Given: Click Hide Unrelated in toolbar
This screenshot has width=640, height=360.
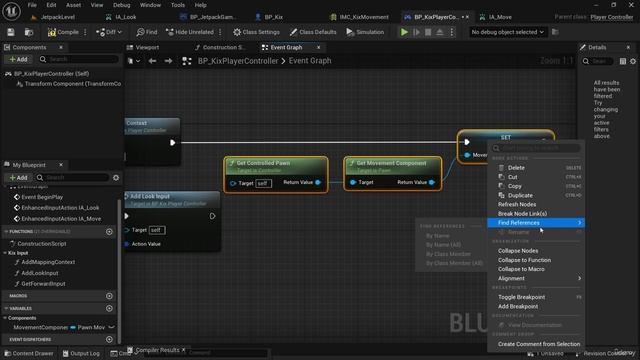Looking at the screenshot, I should 190,32.
